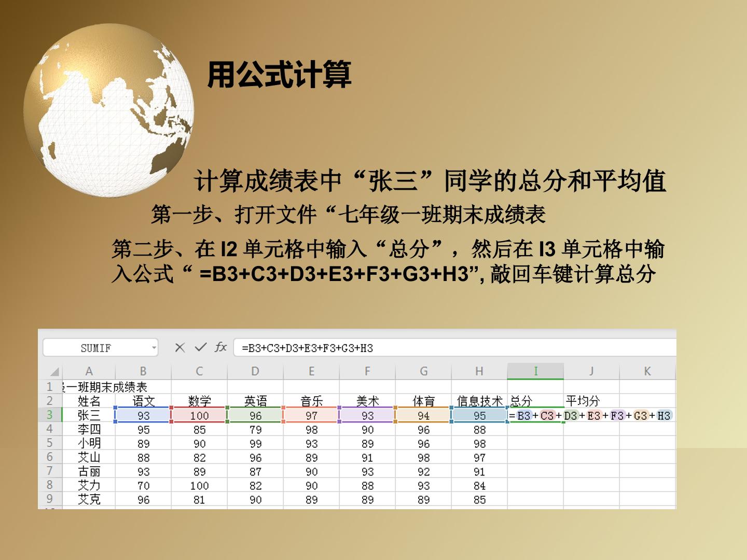Select column A header

pos(89,371)
